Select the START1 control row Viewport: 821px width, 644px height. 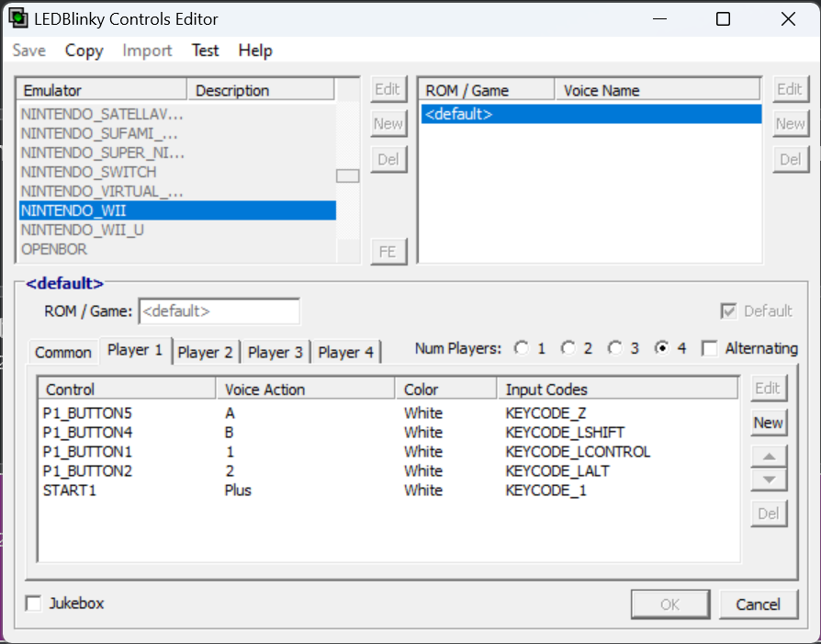388,491
